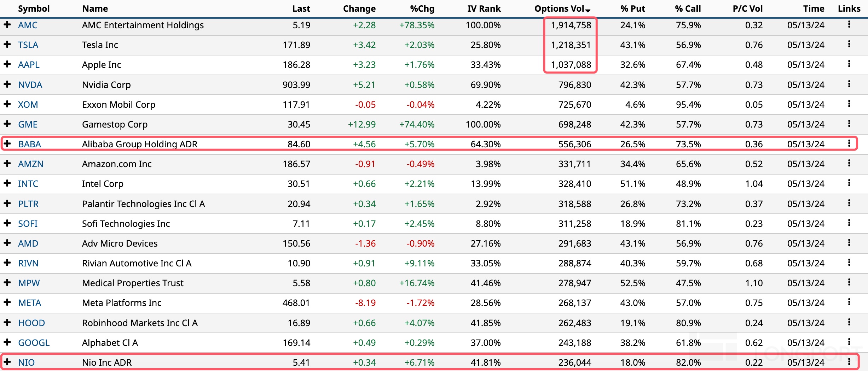Sort by %Chg column header

[x=422, y=9]
